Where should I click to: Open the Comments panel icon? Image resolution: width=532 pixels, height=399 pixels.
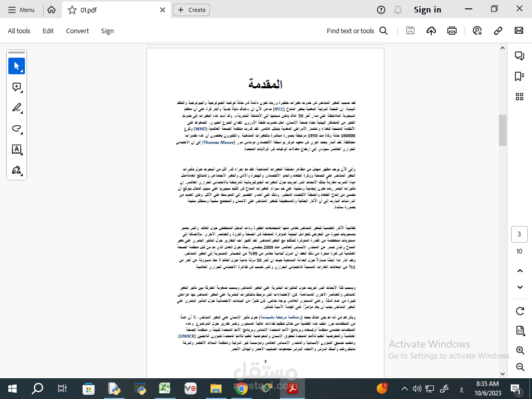click(519, 56)
